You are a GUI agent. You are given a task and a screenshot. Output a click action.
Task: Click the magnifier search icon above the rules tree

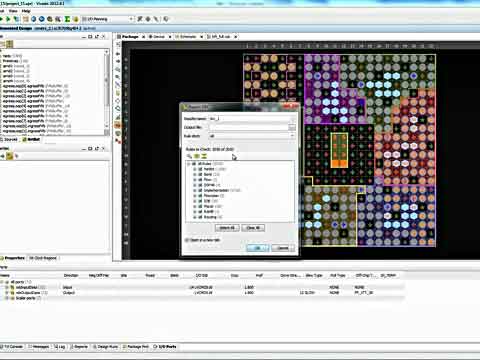point(189,156)
